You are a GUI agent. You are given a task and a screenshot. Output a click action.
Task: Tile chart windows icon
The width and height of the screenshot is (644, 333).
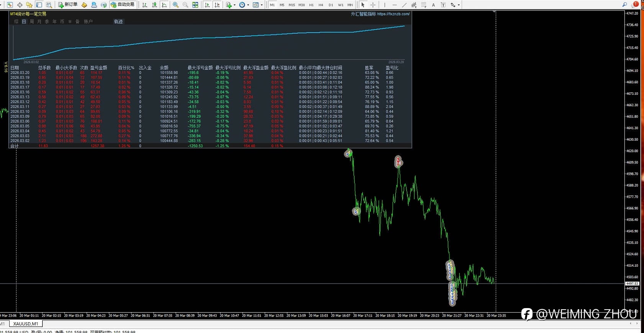pyautogui.click(x=195, y=5)
